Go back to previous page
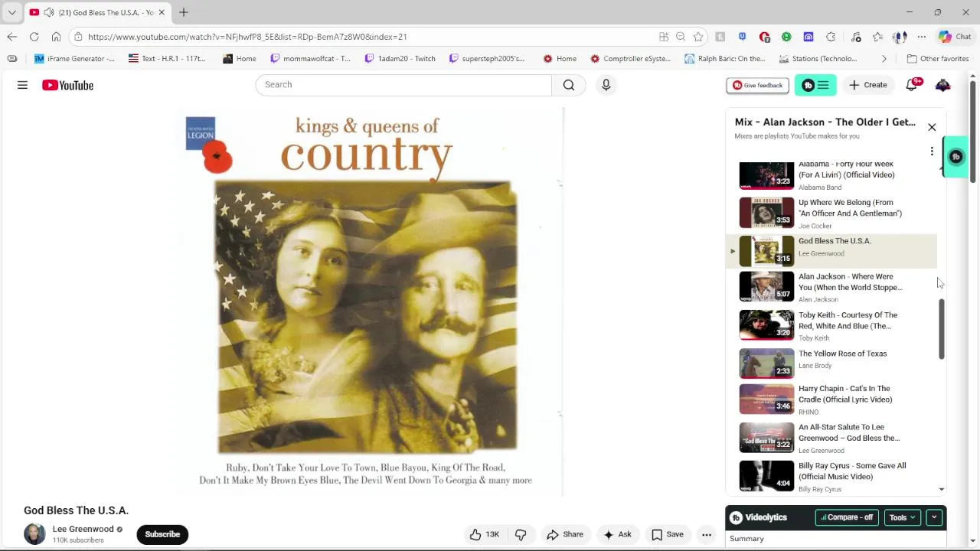The width and height of the screenshot is (980, 551). 11,37
